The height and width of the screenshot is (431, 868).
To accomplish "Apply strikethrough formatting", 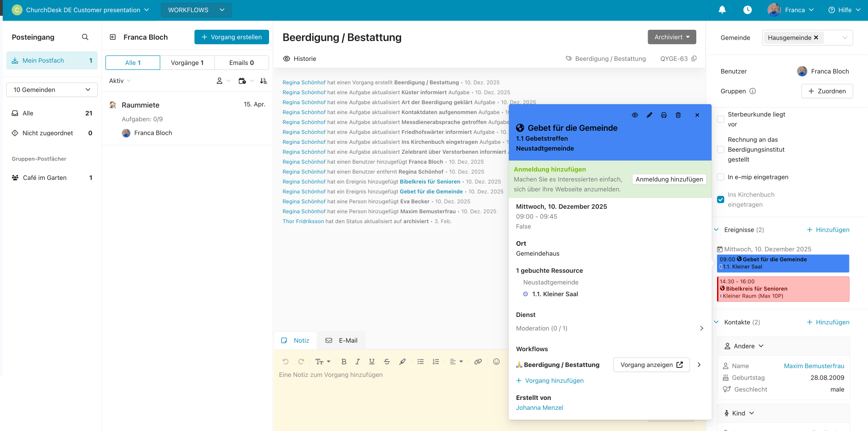I will pyautogui.click(x=387, y=362).
